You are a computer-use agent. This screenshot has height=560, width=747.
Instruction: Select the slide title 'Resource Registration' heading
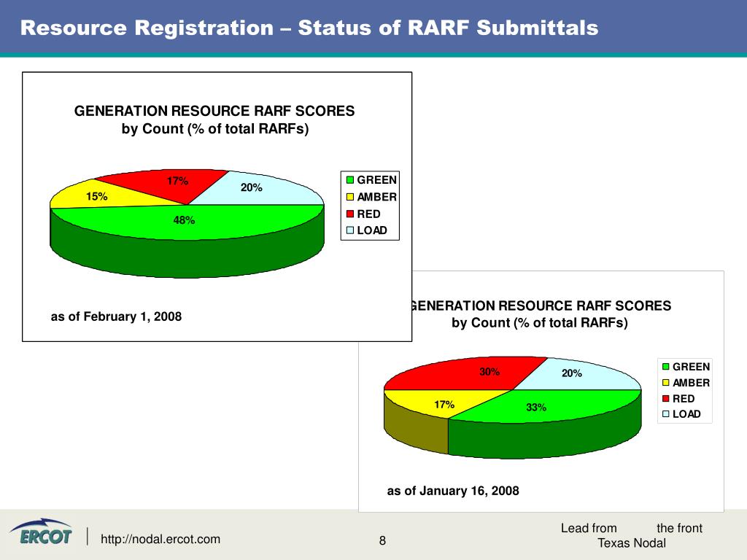pos(309,28)
